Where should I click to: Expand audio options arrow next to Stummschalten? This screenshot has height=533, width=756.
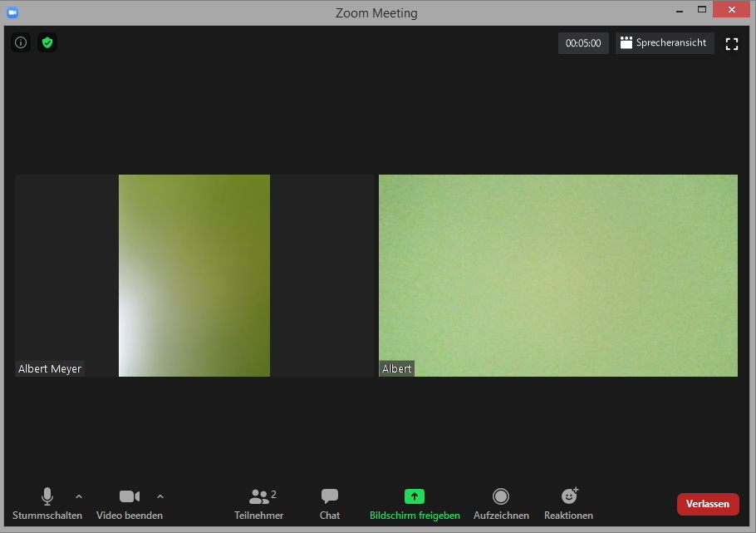click(x=79, y=496)
